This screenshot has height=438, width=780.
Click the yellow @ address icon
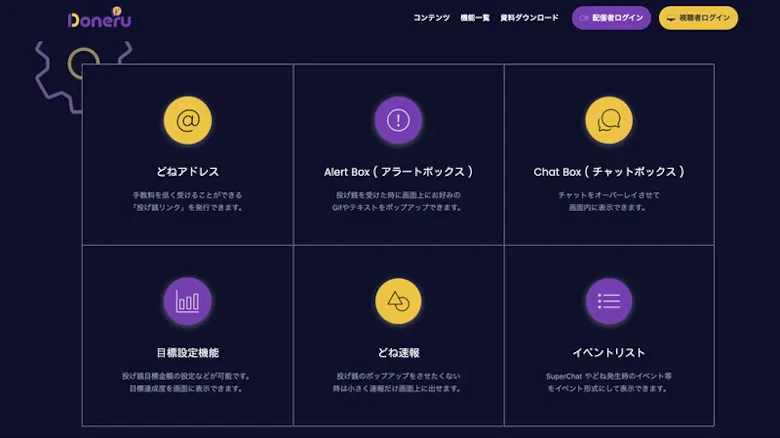coord(187,121)
